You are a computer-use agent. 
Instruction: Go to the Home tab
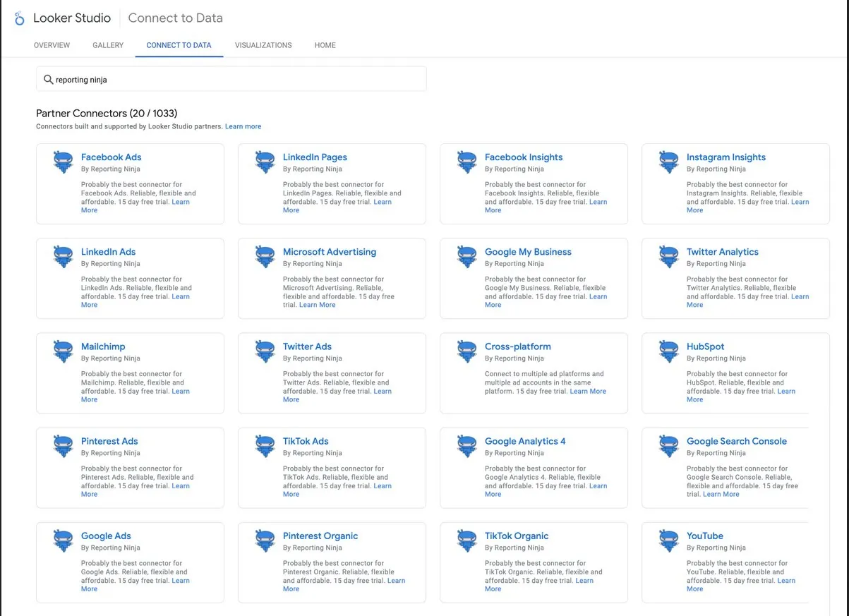tap(325, 45)
